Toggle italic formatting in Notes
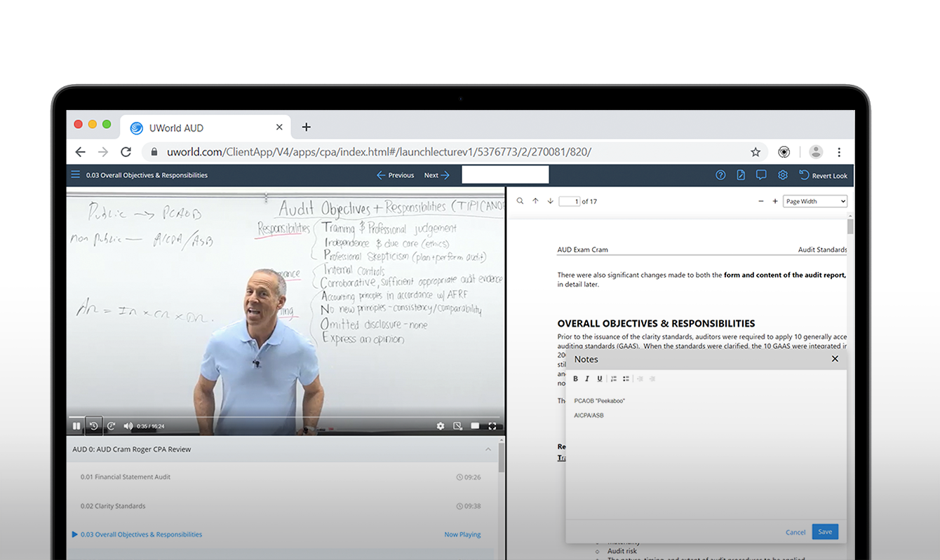This screenshot has height=560, width=940. [587, 378]
